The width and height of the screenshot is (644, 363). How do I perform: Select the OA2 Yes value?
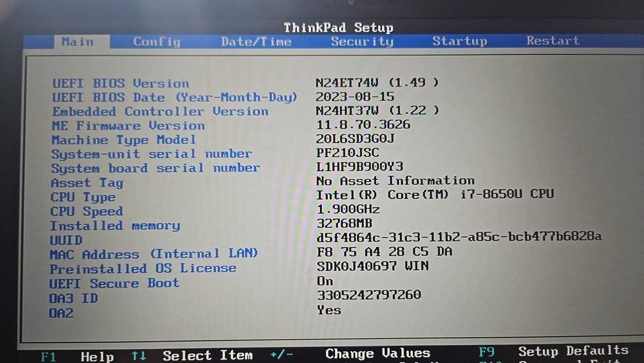[329, 310]
